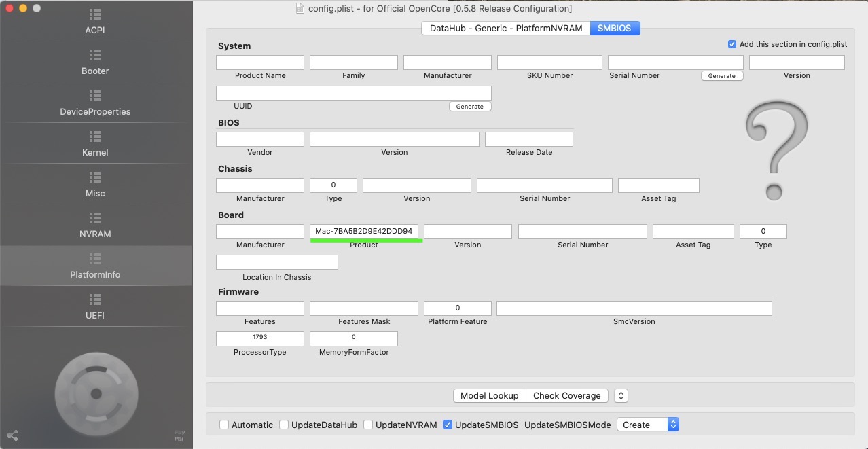Click the round dial graphic in sidebar
The height and width of the screenshot is (449, 868).
(96, 394)
